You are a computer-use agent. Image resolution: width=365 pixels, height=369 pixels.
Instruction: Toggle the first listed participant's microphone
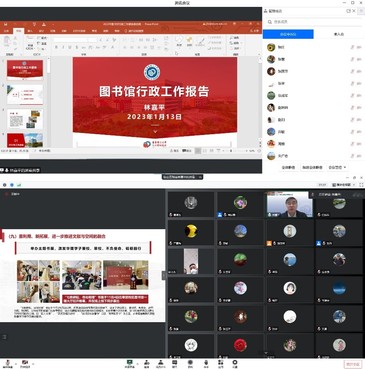[x=352, y=47]
